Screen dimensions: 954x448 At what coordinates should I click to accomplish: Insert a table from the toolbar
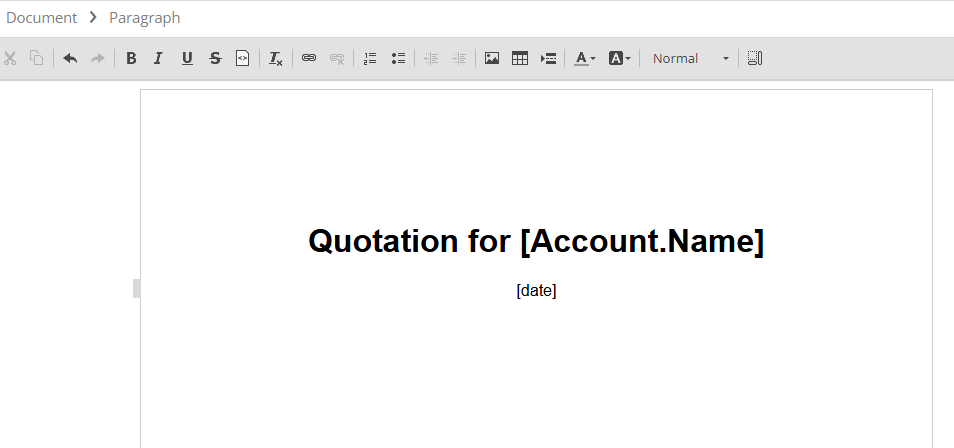click(520, 59)
